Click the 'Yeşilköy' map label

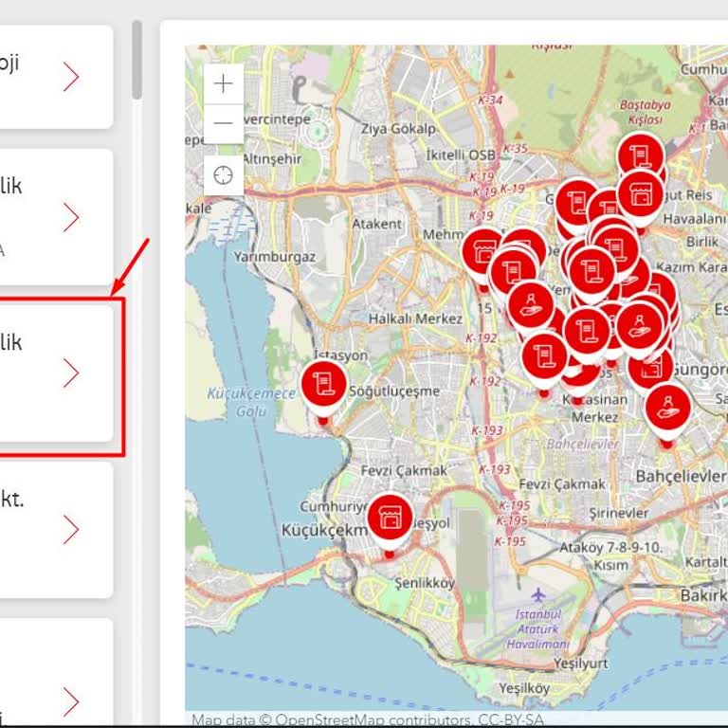point(524,688)
